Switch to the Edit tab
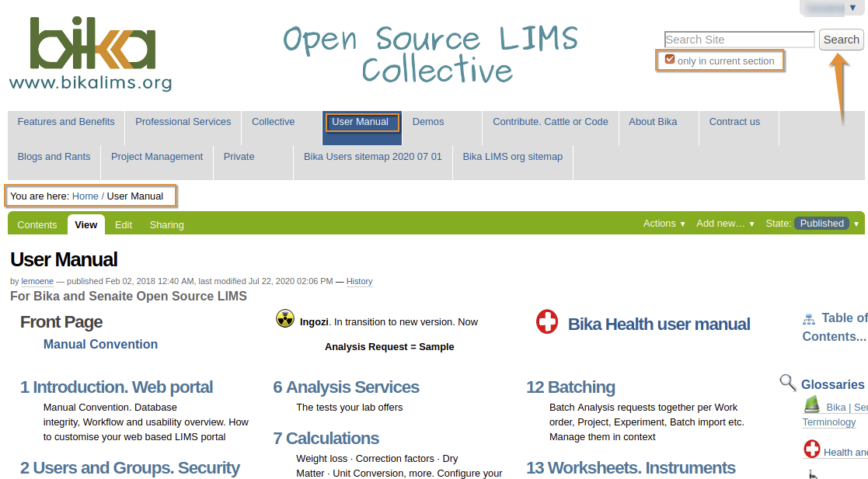The width and height of the screenshot is (868, 479). pyautogui.click(x=123, y=224)
